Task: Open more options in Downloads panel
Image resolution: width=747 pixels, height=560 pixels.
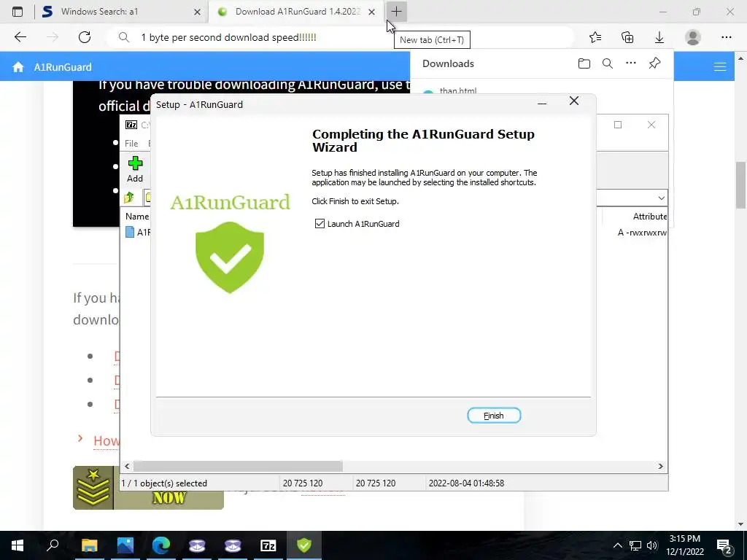Action: coord(631,63)
